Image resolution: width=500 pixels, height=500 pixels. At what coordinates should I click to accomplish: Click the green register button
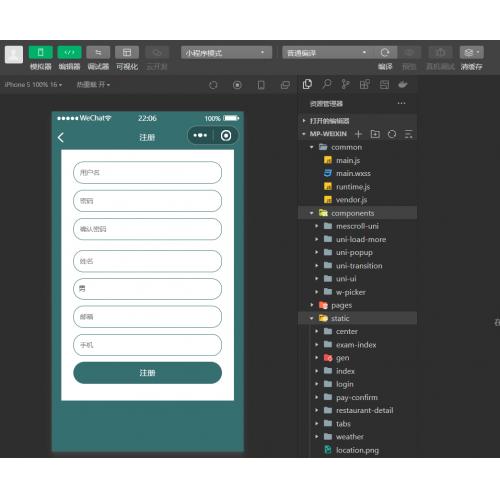[x=147, y=373]
